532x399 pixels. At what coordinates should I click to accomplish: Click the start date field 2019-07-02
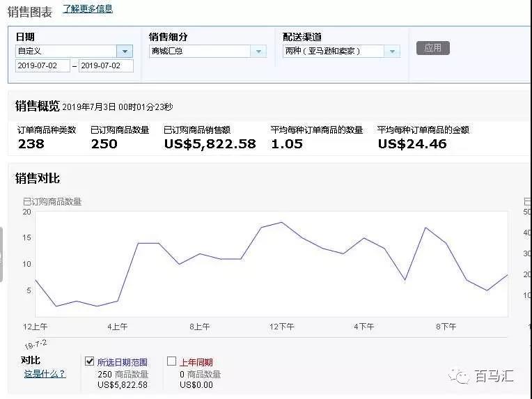click(43, 65)
